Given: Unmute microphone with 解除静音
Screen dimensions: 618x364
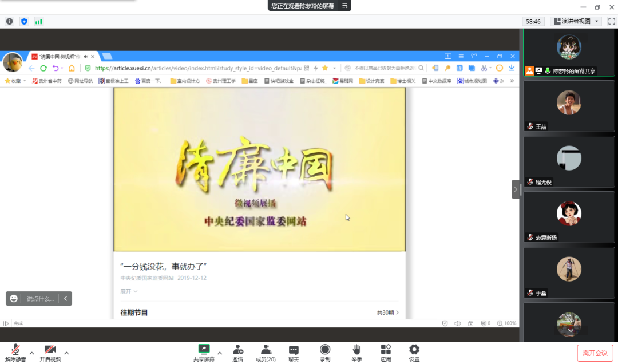Looking at the screenshot, I should click(15, 352).
